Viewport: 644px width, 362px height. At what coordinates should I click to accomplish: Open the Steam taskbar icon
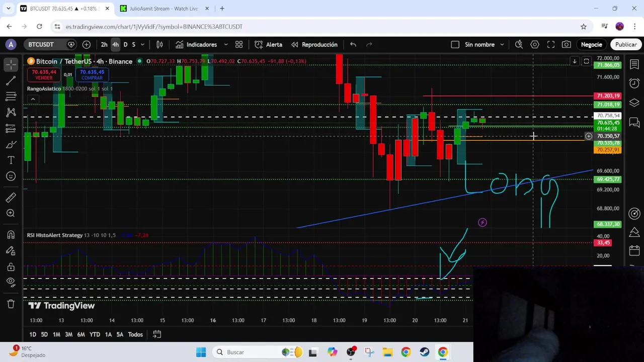[424, 352]
